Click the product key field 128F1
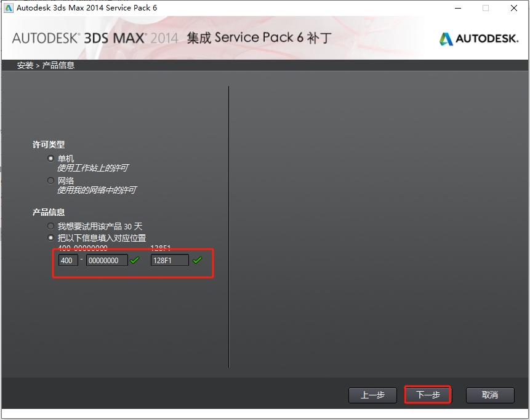Screen dimensions: 530x420 click(x=170, y=260)
